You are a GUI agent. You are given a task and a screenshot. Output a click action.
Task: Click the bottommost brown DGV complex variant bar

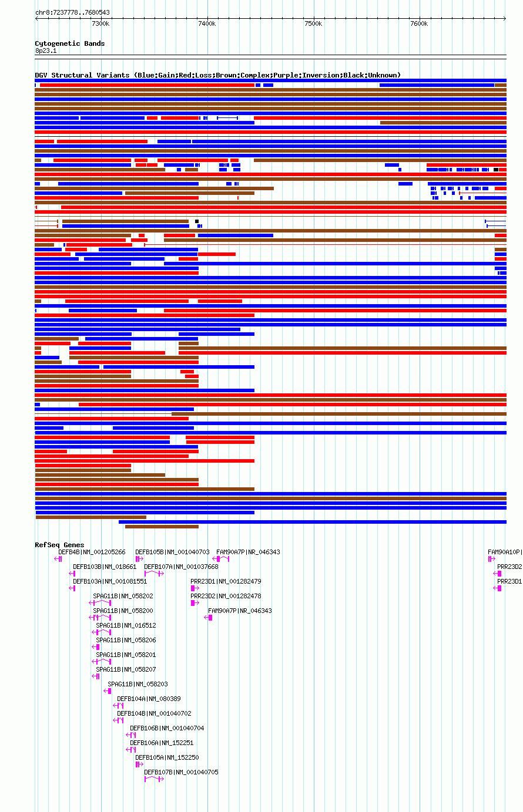pos(162,527)
